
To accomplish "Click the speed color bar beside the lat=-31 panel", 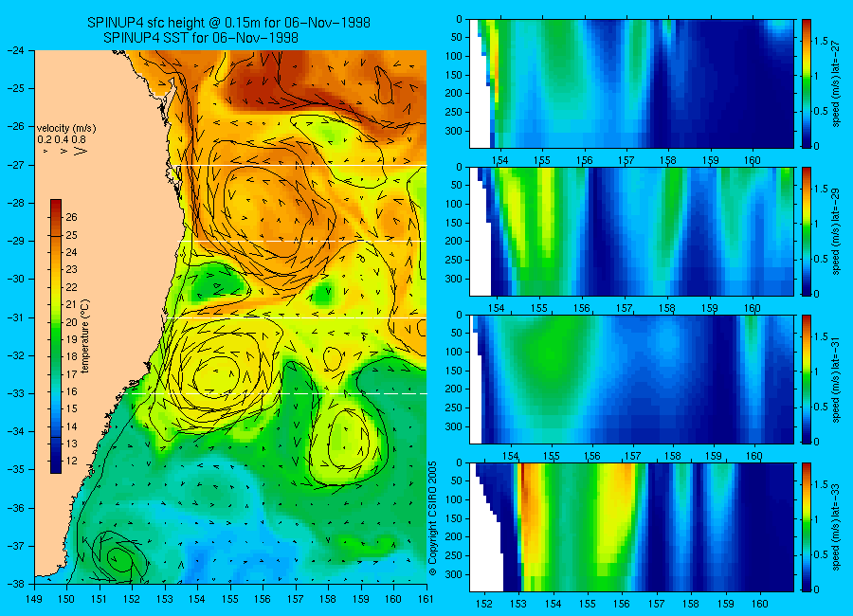I will click(806, 379).
